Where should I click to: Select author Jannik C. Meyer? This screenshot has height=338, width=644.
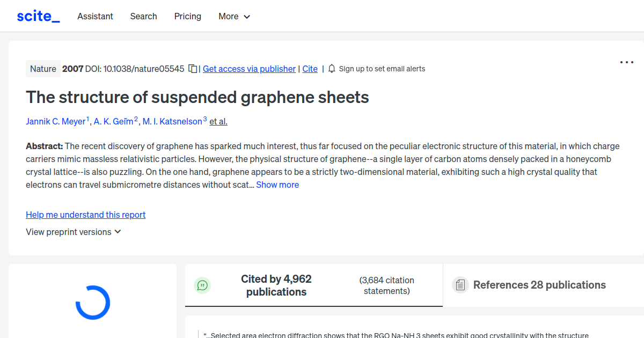click(56, 121)
